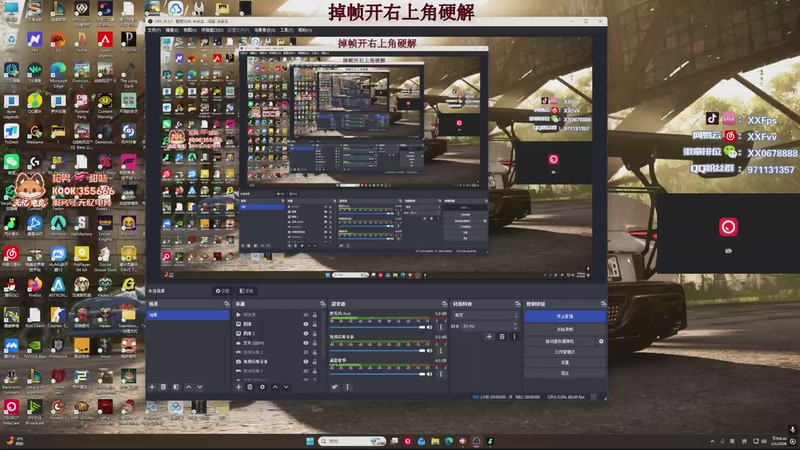Toggle visibility of 文本 (GDI+) source
The image size is (800, 450).
point(306,343)
